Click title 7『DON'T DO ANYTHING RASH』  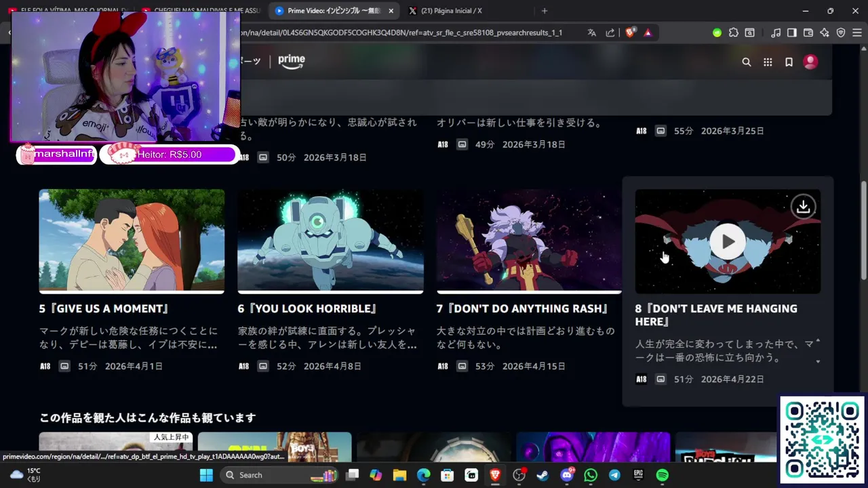point(523,308)
